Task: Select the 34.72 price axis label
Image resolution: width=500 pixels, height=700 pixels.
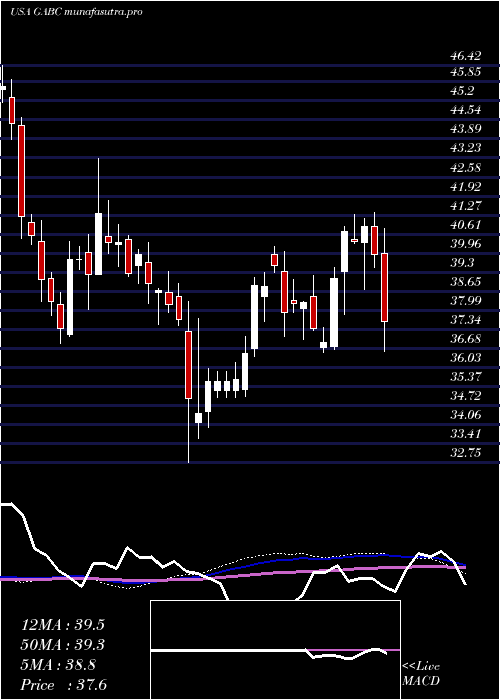Action: (466, 396)
